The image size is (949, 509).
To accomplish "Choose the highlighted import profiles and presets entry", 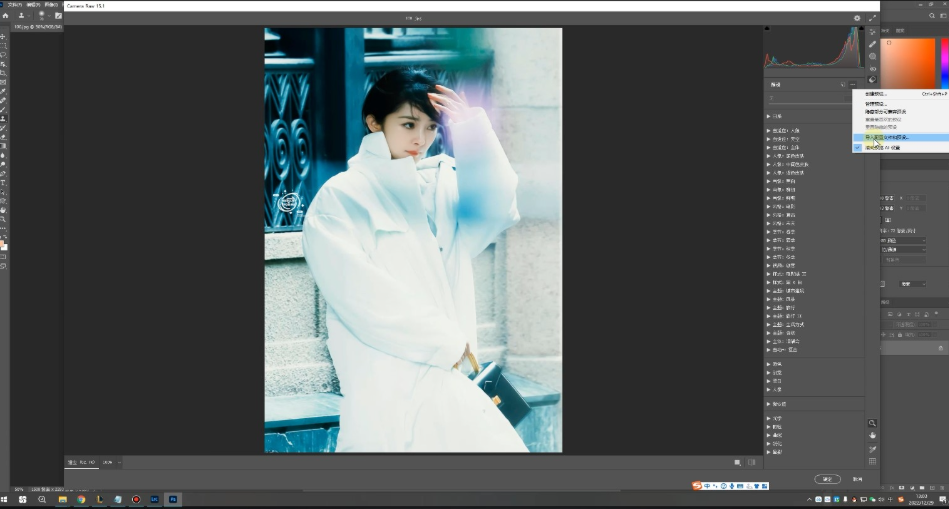I will click(886, 137).
